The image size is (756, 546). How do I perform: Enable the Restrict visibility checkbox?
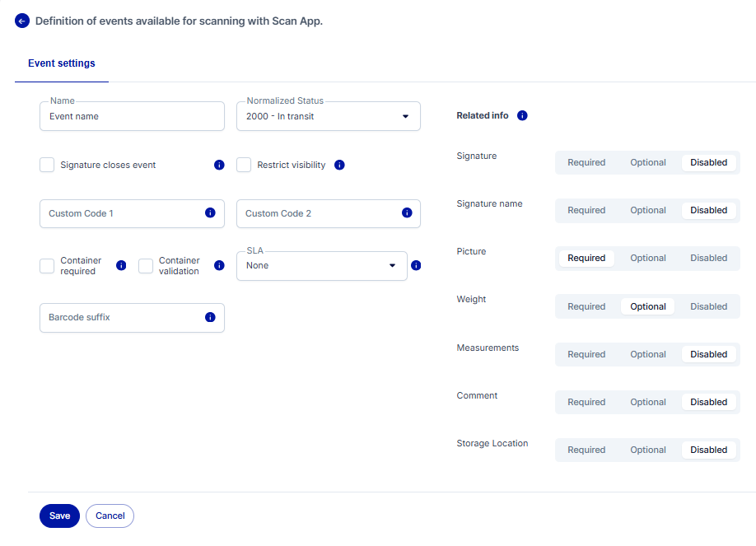(244, 165)
